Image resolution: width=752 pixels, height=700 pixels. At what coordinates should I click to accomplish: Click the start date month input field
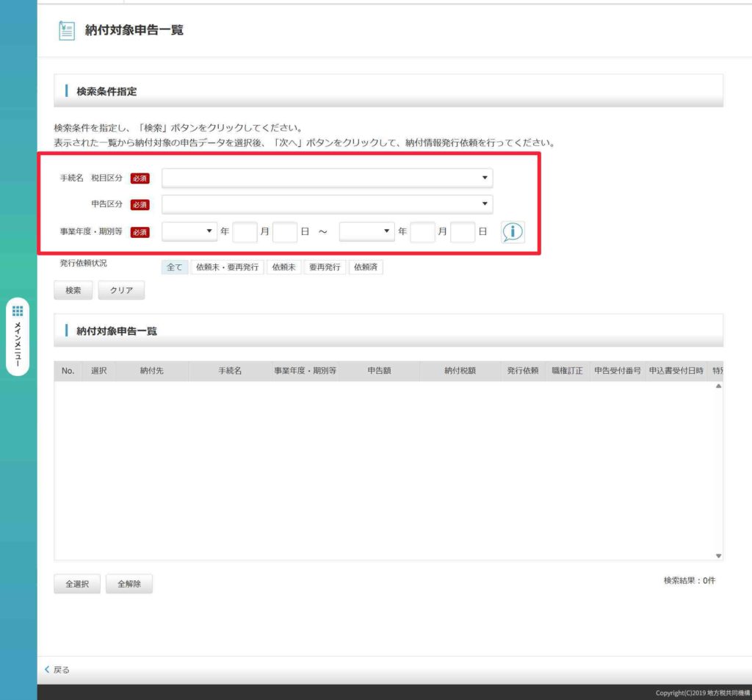(245, 231)
